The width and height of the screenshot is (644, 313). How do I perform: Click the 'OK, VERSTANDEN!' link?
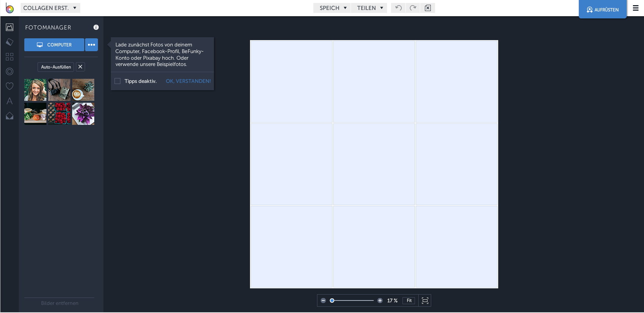(x=188, y=81)
